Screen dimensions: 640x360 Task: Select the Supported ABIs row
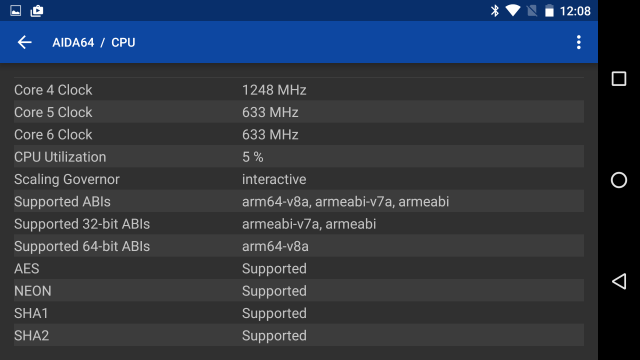299,202
